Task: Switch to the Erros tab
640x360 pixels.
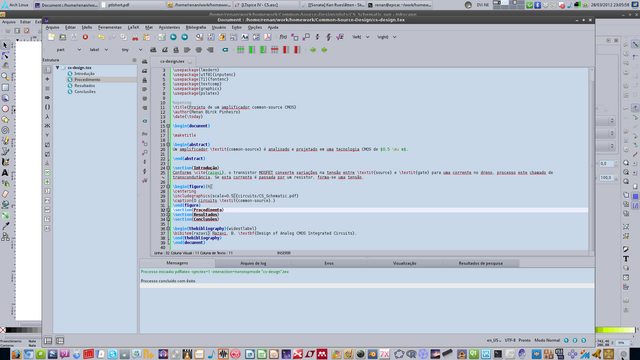Action: click(x=329, y=263)
